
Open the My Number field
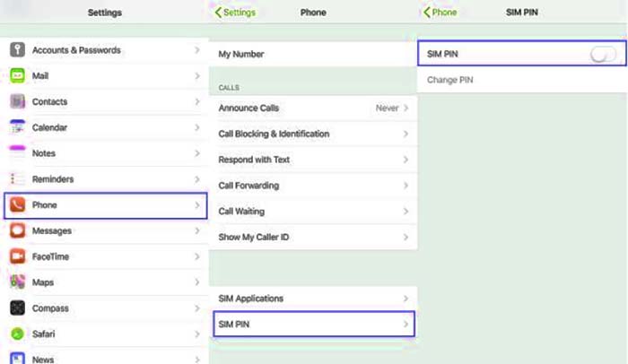(313, 54)
